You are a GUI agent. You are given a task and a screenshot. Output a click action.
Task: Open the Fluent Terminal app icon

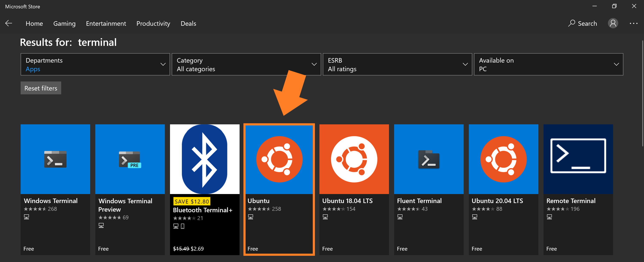pyautogui.click(x=428, y=159)
